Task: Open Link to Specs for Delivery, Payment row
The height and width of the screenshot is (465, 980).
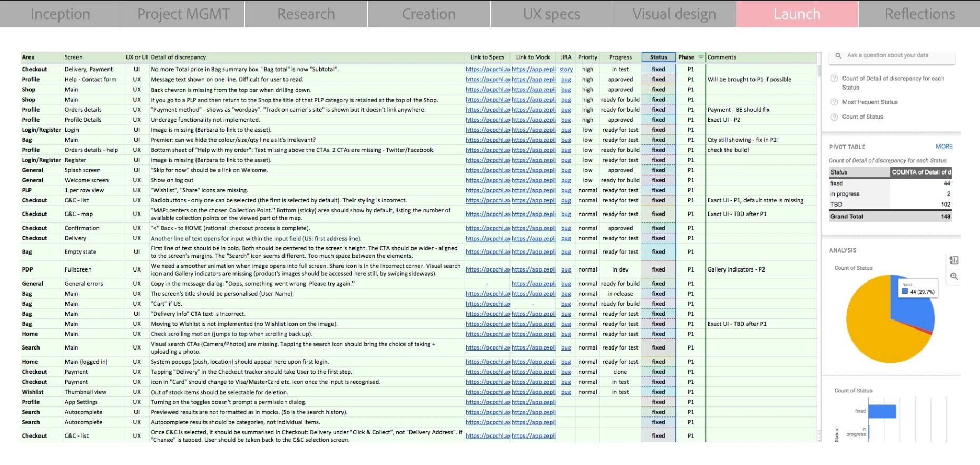Action: click(488, 70)
